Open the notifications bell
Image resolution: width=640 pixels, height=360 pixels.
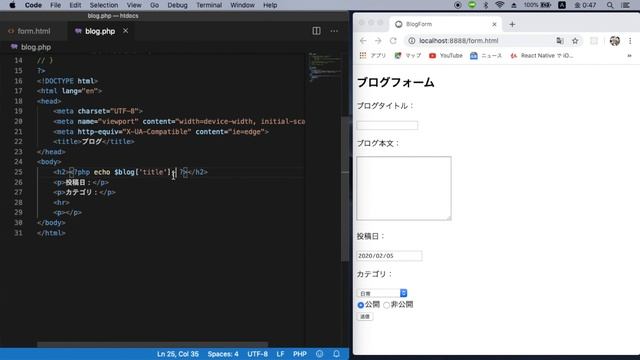pos(336,354)
